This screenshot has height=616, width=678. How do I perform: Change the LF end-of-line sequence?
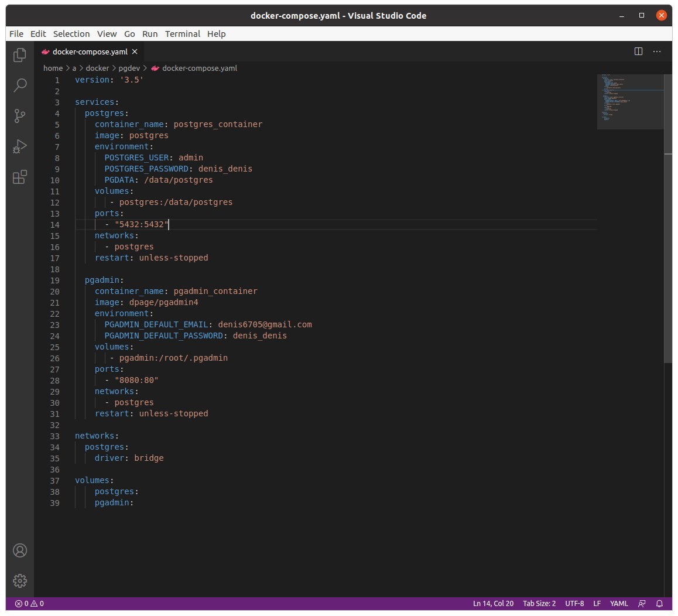597,604
